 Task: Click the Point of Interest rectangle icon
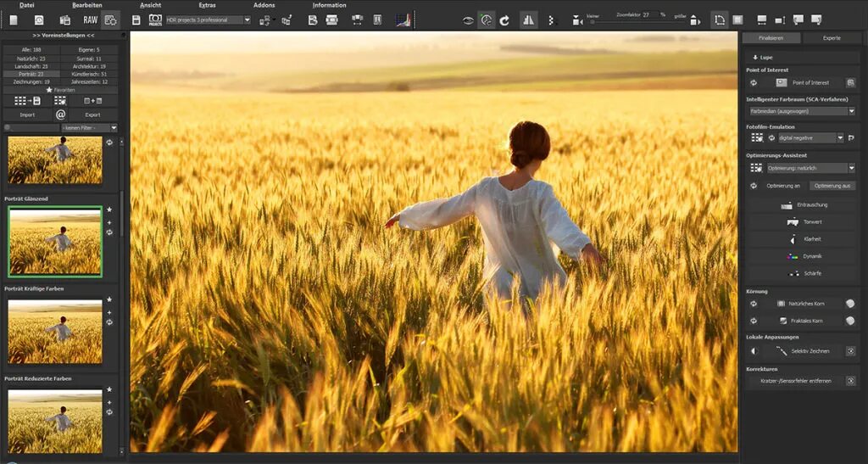[x=781, y=82]
